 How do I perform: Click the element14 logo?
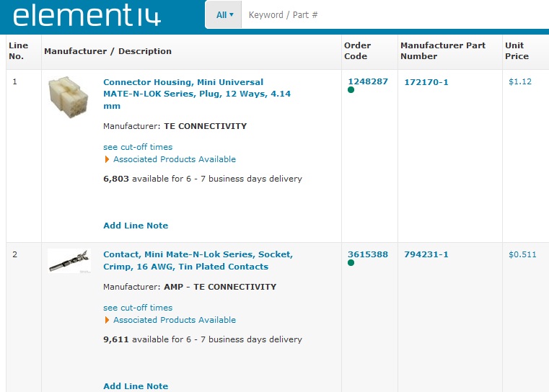(87, 15)
